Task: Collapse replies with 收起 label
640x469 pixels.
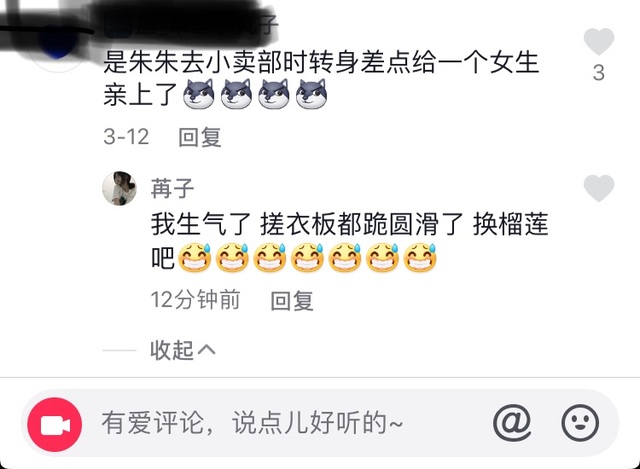Action: [x=171, y=350]
